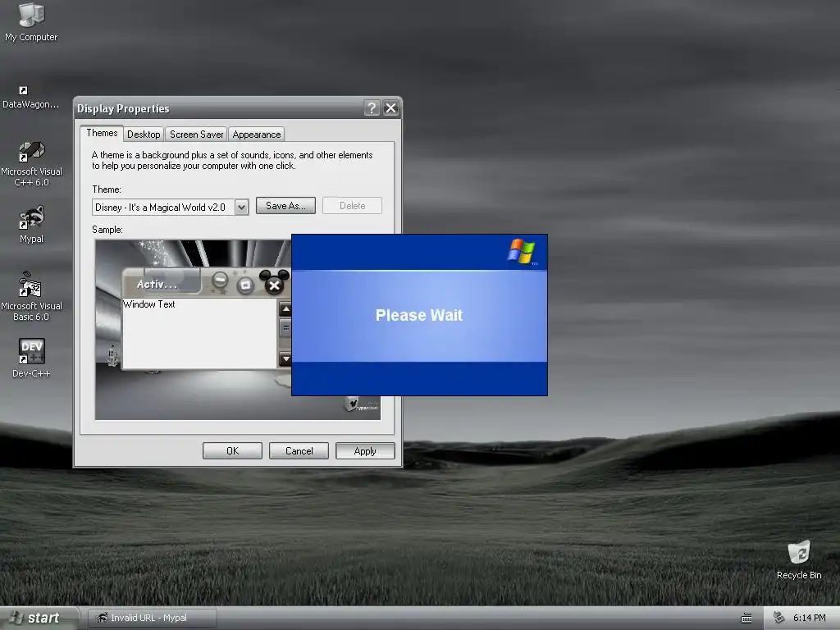Expand the Theme dropdown arrow
This screenshot has height=630, width=840.
pos(242,208)
